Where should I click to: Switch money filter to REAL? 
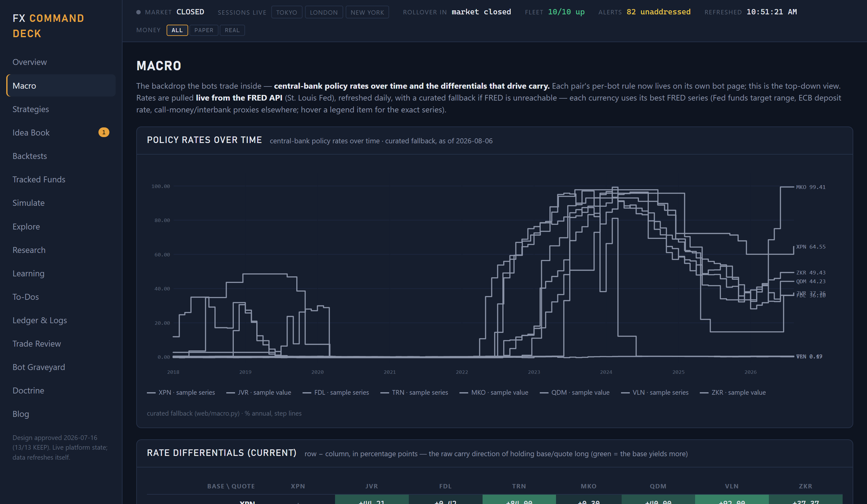point(232,30)
